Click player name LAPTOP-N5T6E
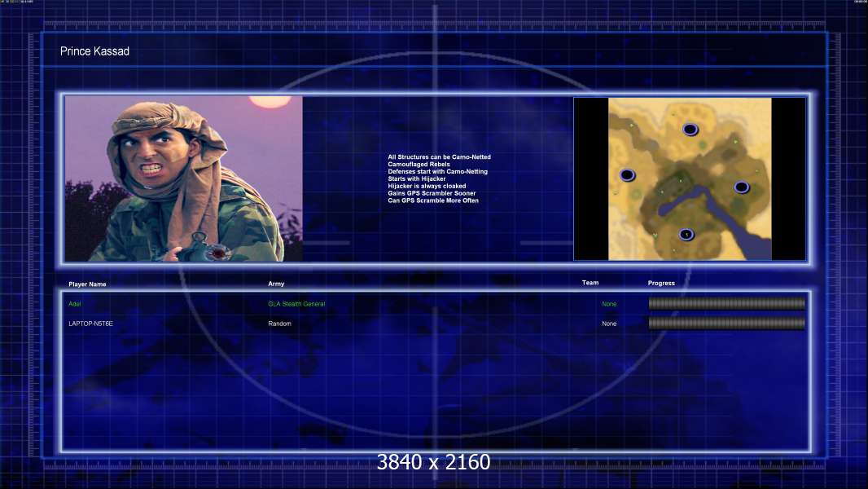Image resolution: width=868 pixels, height=489 pixels. 90,324
